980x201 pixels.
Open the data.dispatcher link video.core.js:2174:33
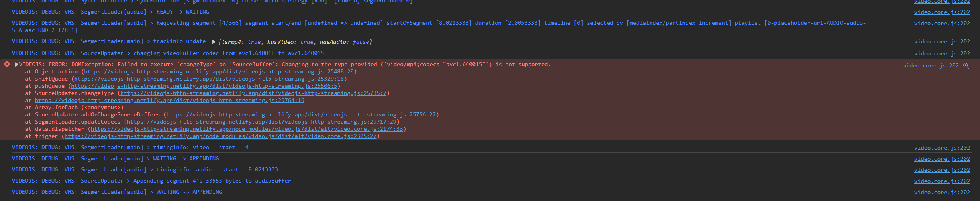coord(247,129)
